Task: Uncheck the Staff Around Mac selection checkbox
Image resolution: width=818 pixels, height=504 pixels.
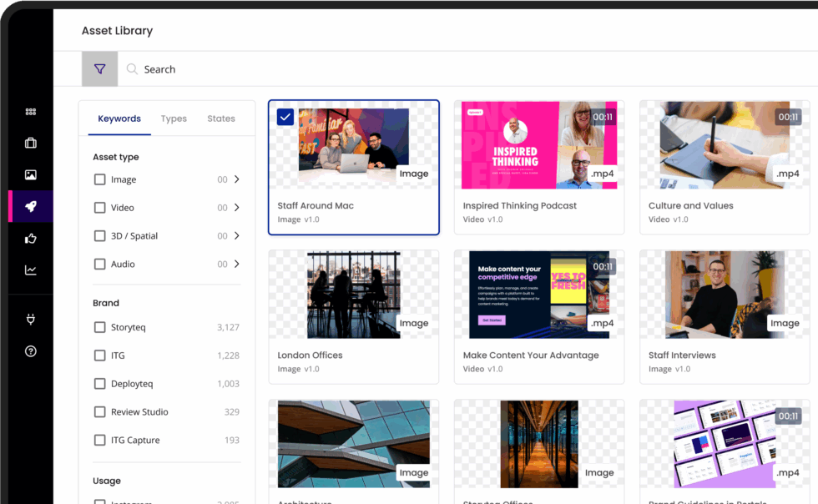Action: click(x=285, y=117)
